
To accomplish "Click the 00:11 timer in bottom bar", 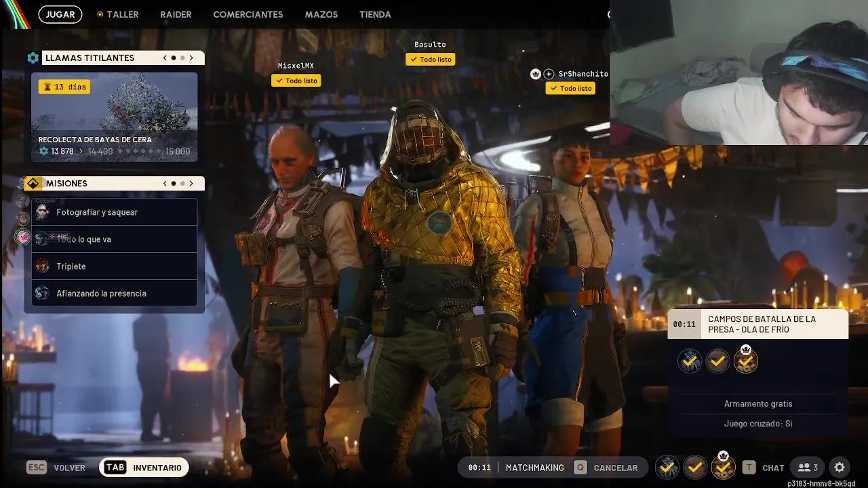I will (x=479, y=468).
